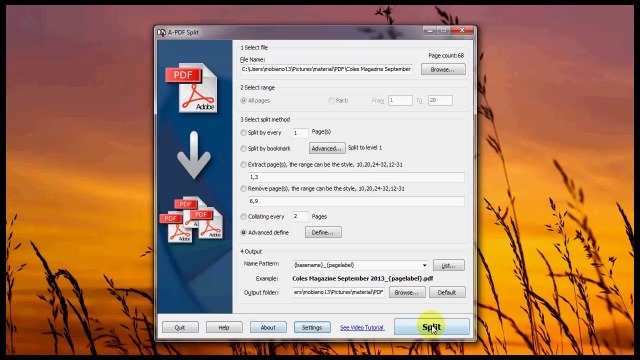Reset output folder with Default button
This screenshot has height=360, width=640.
447,292
